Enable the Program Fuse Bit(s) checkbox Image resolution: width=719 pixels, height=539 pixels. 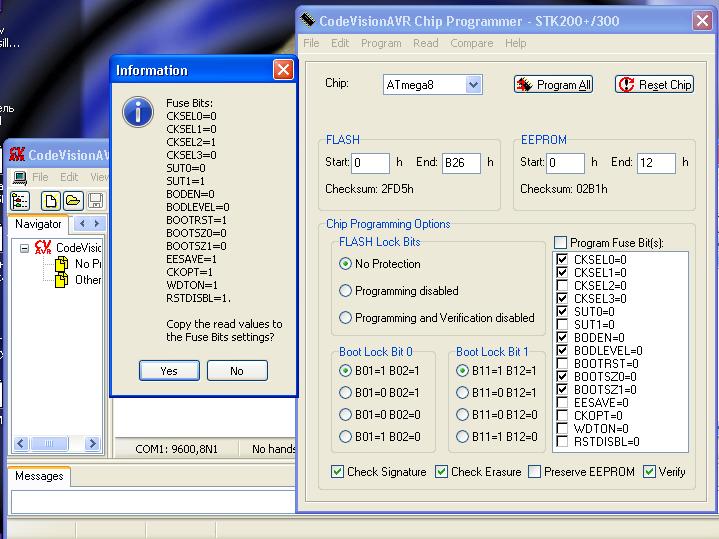pyautogui.click(x=560, y=243)
